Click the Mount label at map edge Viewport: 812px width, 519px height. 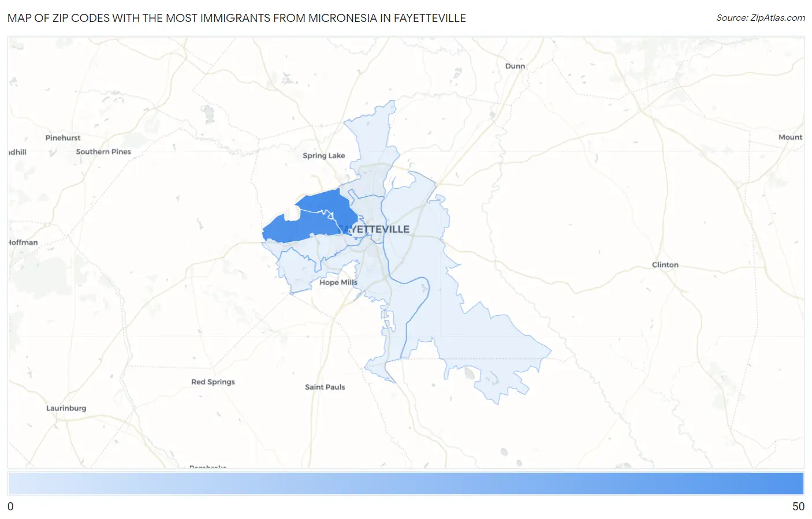tap(790, 137)
